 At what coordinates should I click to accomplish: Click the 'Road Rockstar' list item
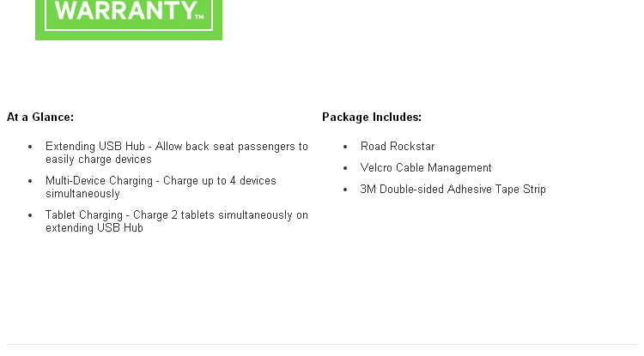click(398, 147)
